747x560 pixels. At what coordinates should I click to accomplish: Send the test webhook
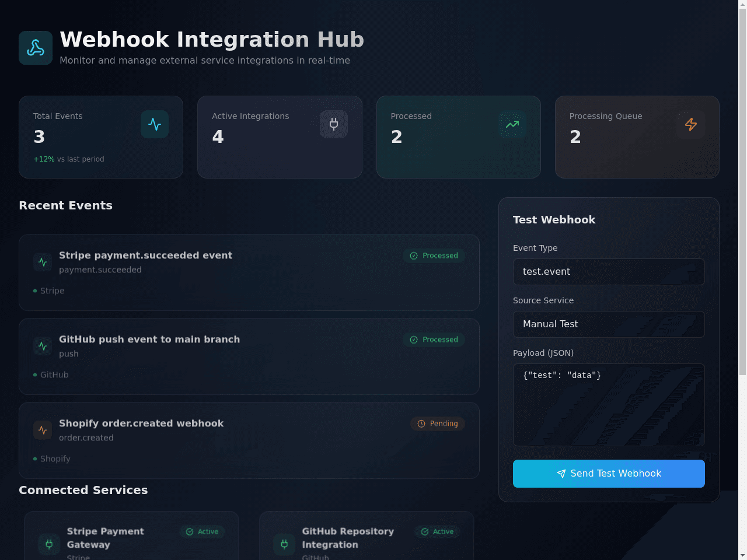pos(609,474)
